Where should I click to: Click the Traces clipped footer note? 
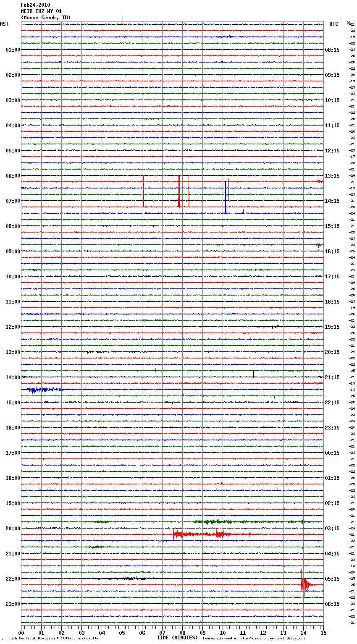point(254,638)
